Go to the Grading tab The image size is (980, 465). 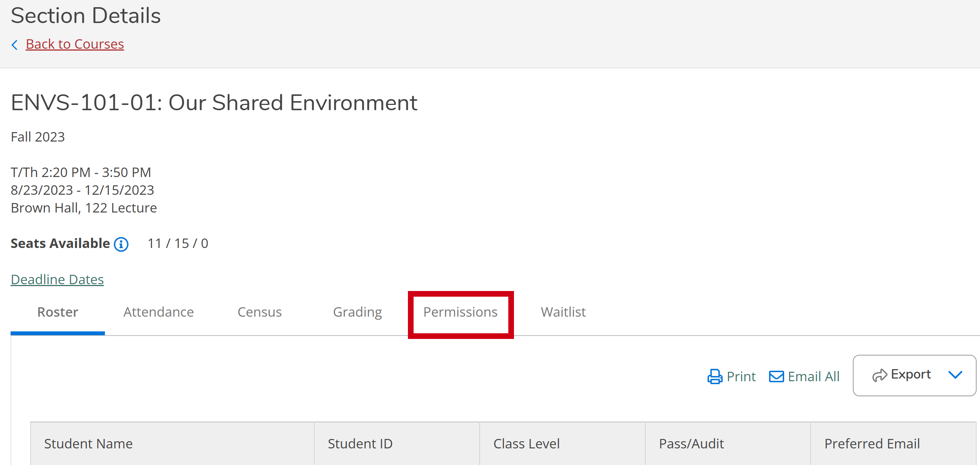point(357,312)
